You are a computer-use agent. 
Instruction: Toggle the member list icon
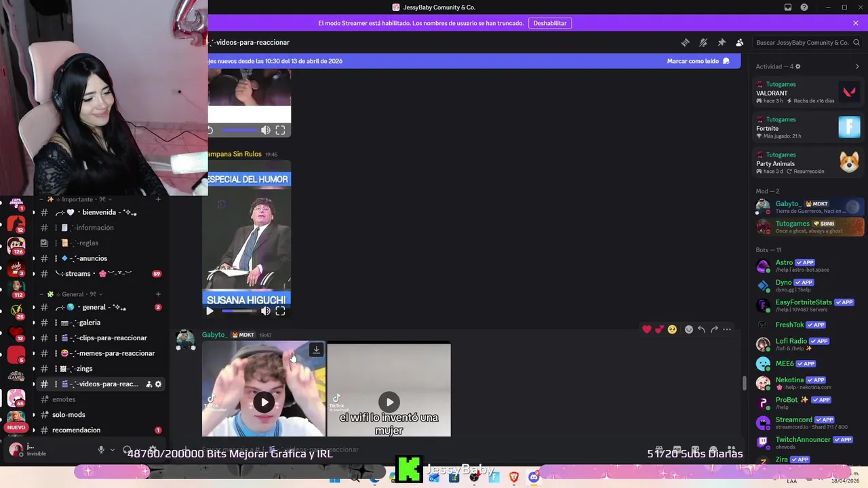(740, 42)
